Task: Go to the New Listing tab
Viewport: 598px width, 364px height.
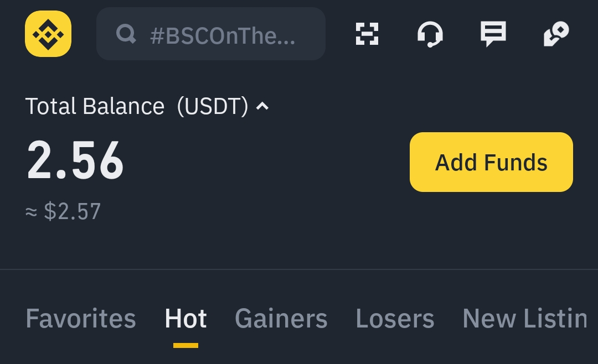Action: [524, 319]
